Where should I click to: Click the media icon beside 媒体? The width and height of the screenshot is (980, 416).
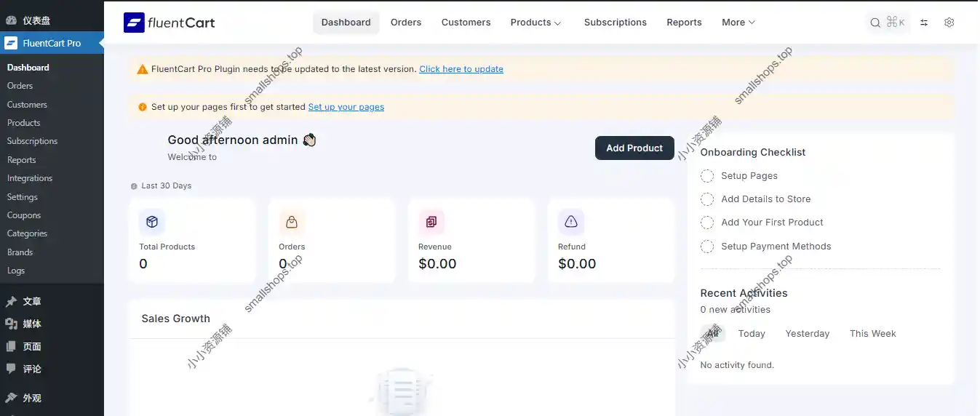pos(11,324)
